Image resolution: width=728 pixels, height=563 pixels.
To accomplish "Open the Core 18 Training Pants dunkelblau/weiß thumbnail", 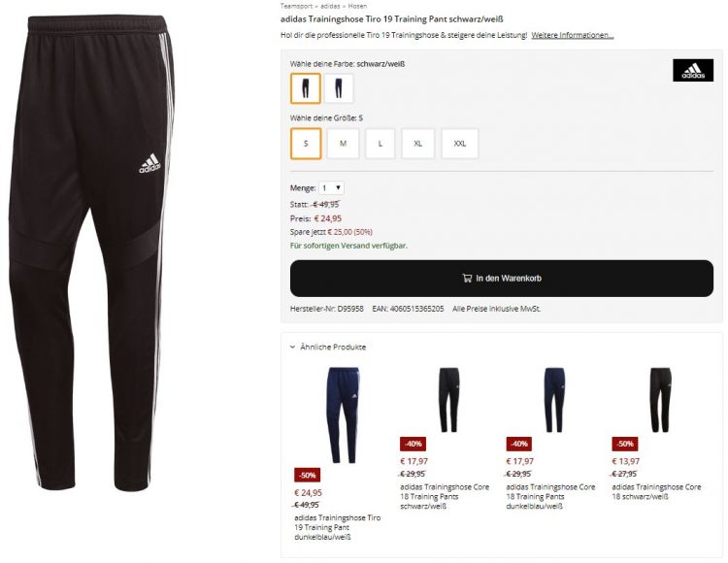I will [554, 400].
